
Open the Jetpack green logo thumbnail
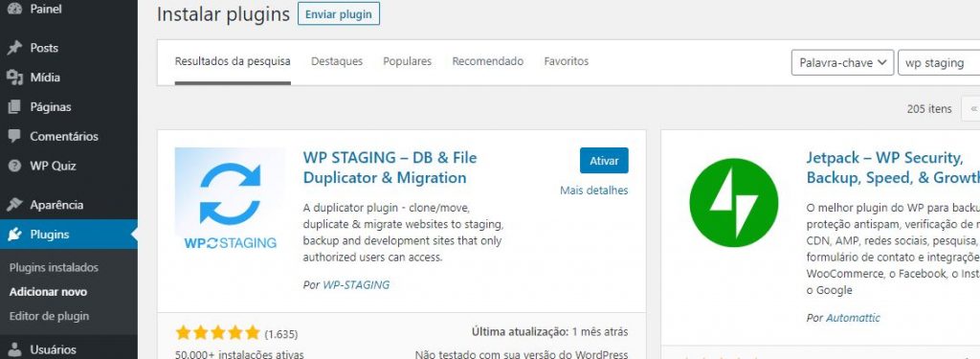pyautogui.click(x=734, y=203)
